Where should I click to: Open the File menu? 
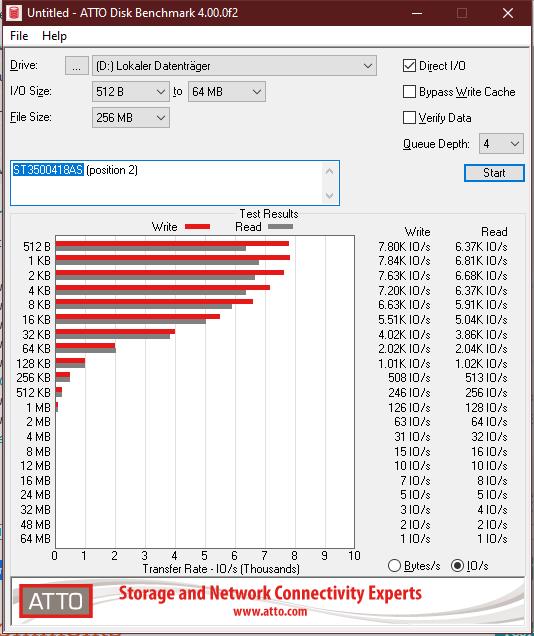19,36
